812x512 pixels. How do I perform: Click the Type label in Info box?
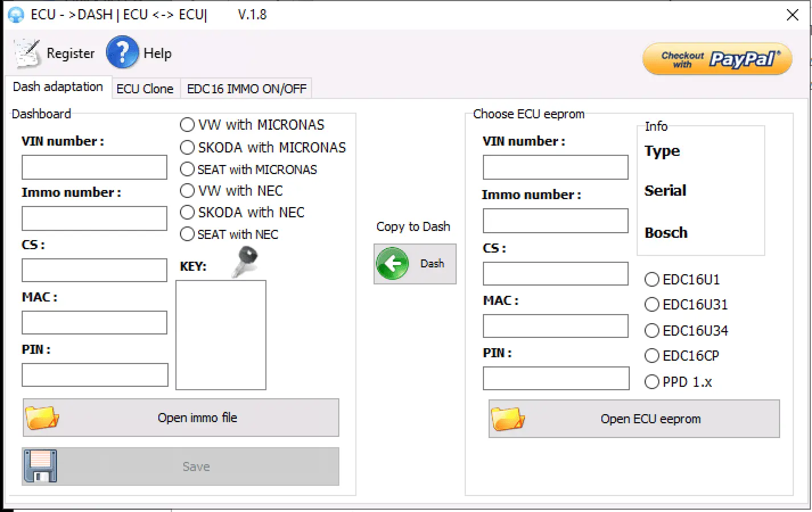coord(662,151)
